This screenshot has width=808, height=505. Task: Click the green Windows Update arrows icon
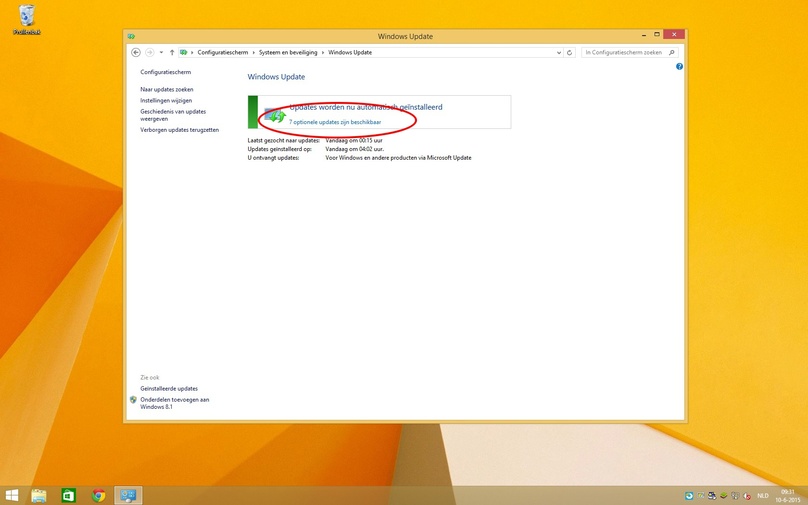tap(275, 116)
